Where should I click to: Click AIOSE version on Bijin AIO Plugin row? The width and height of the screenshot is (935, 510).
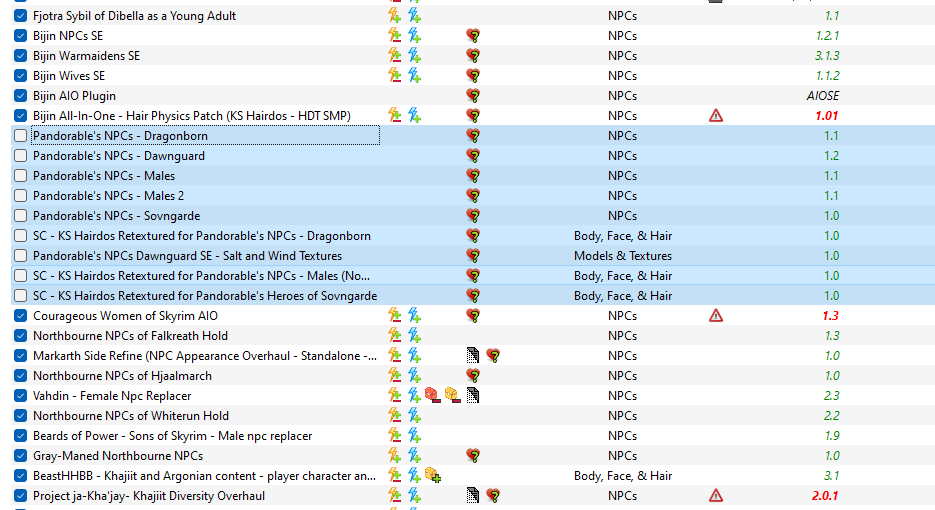click(x=822, y=95)
